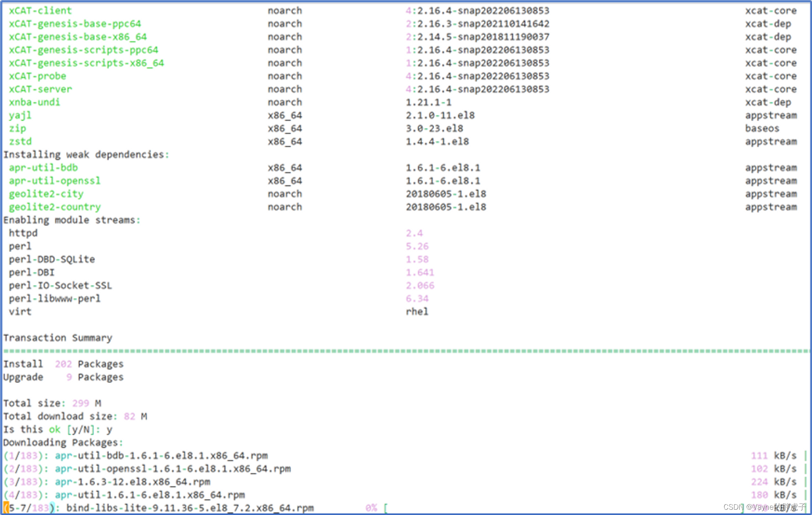Viewport: 812px width, 515px height.
Task: Click the Install 202 Packages line
Action: pyautogui.click(x=63, y=364)
